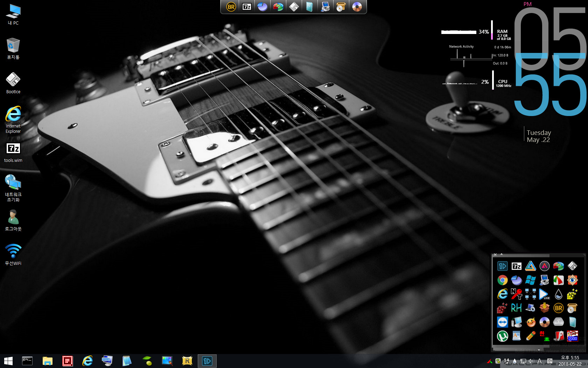Open the USB drive icon in launcher panel
588x368 pixels.
[x=559, y=322]
